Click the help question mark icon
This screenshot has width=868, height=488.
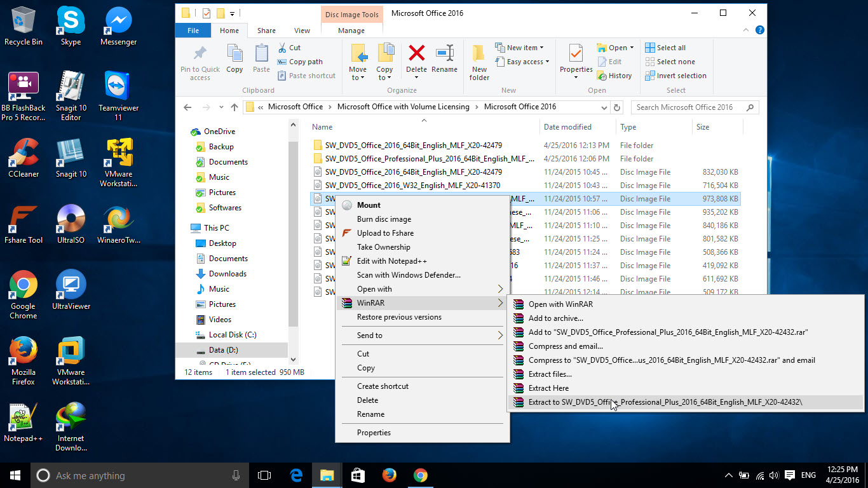click(759, 30)
